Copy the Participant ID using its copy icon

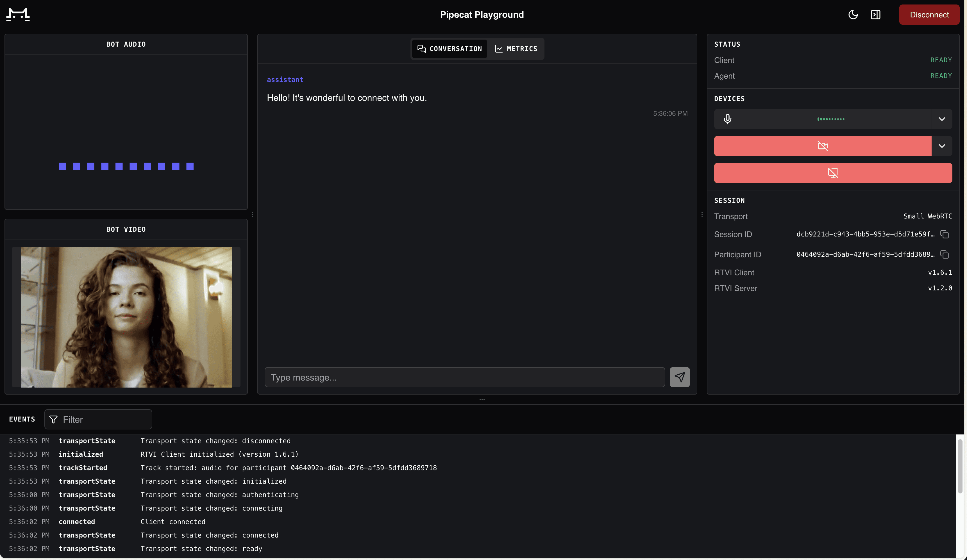point(944,255)
